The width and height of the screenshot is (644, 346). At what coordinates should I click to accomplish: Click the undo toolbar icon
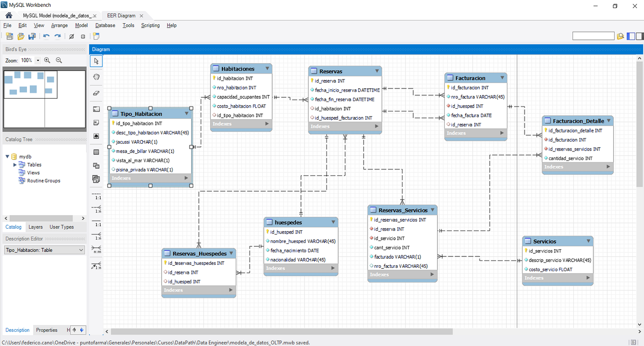46,36
